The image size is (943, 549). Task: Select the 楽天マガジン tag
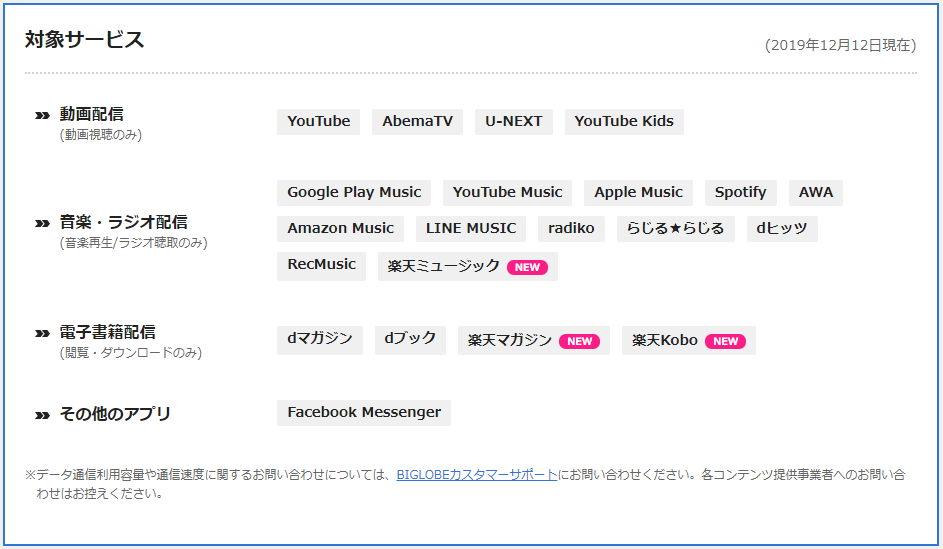(x=533, y=340)
